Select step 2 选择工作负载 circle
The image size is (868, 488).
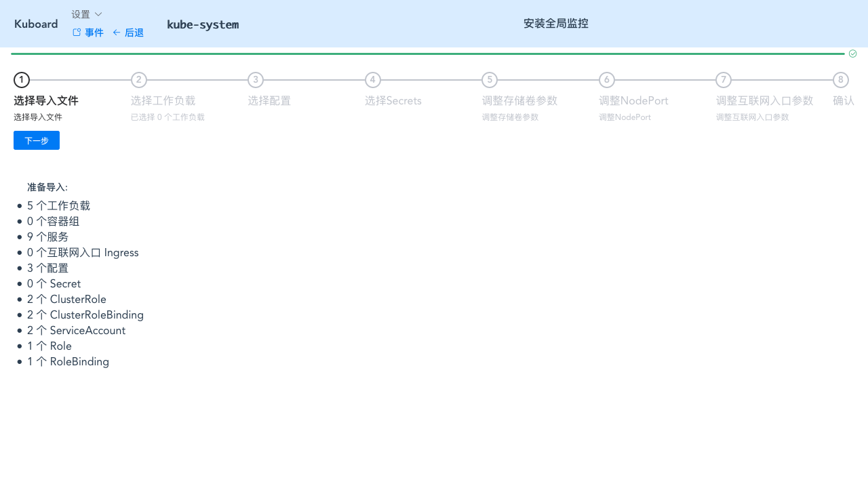click(138, 79)
